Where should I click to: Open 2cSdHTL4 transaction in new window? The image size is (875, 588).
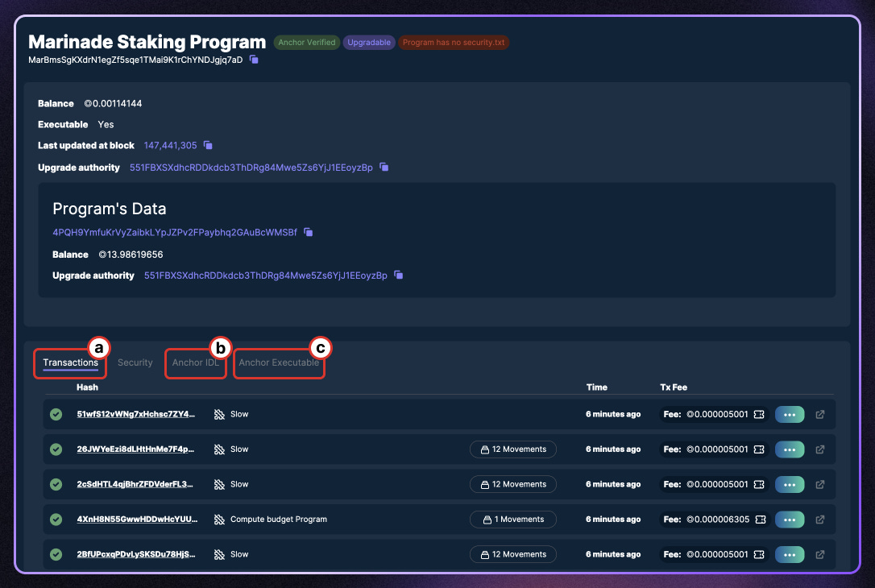click(819, 485)
